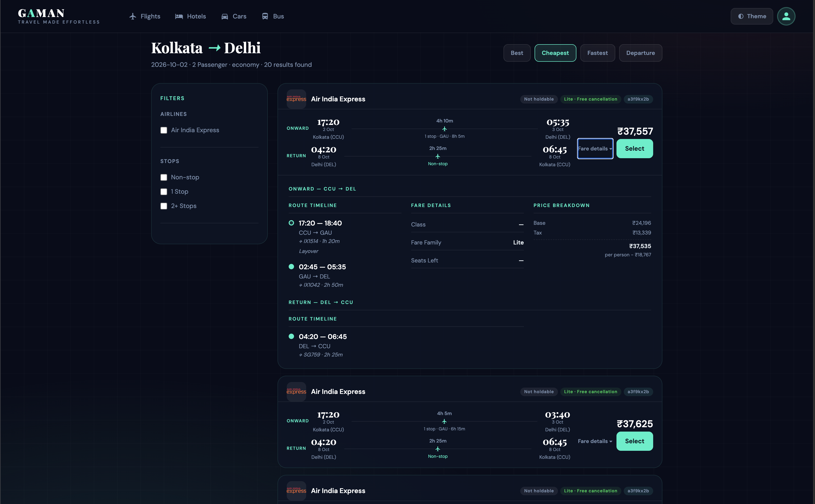
Task: Click the Base ₹24,196 price row
Action: pos(592,223)
